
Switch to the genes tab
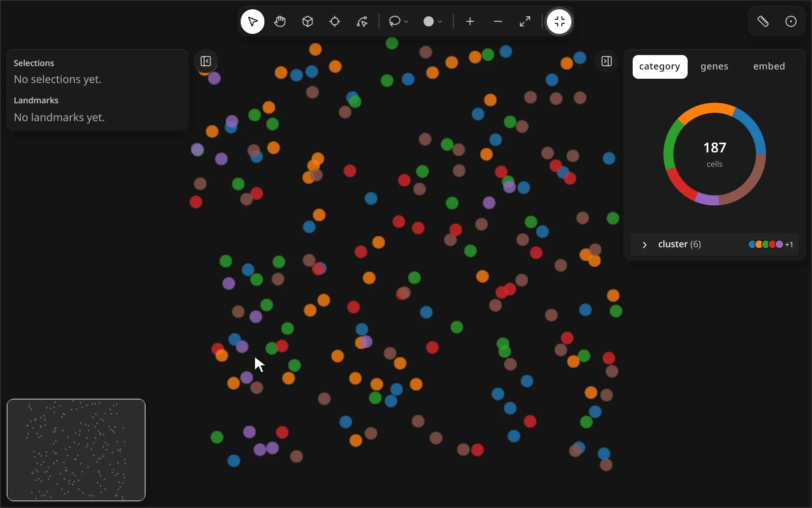(x=714, y=66)
